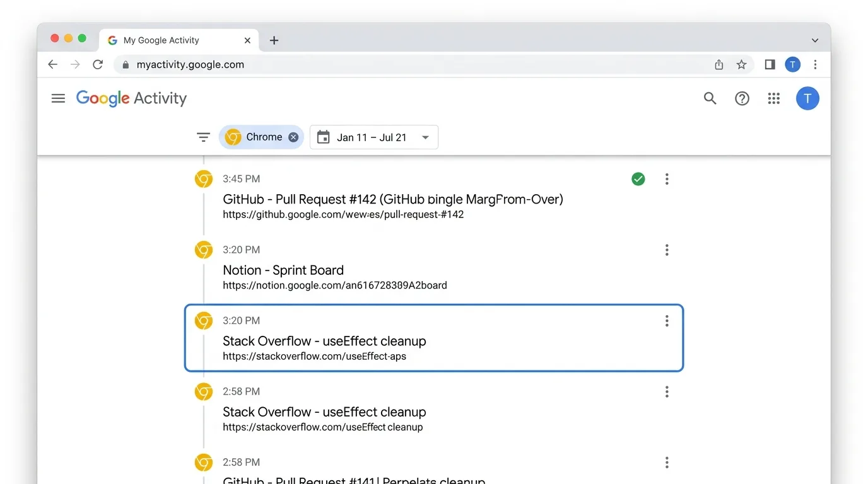The width and height of the screenshot is (868, 484).
Task: Close window with red traffic light
Action: (x=54, y=38)
